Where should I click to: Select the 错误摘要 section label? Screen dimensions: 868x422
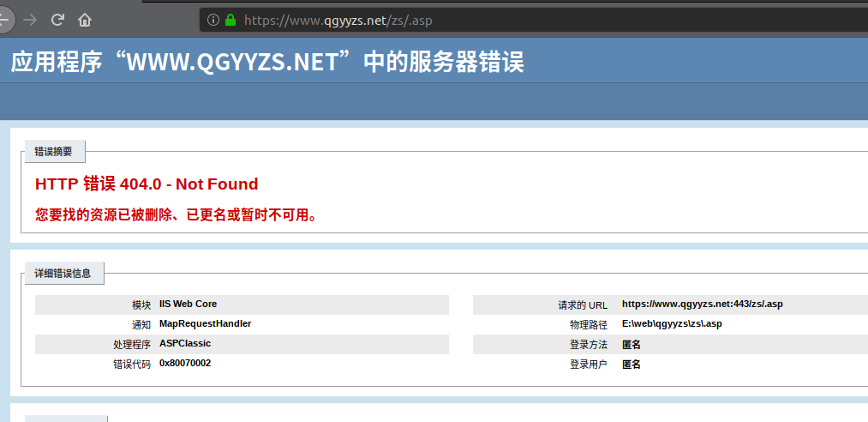(54, 152)
